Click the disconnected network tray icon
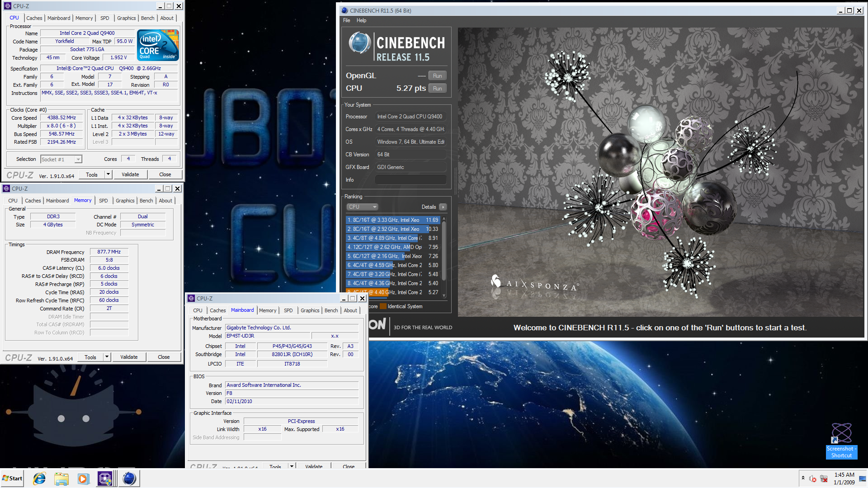Viewport: 868px width, 488px height. [x=824, y=479]
